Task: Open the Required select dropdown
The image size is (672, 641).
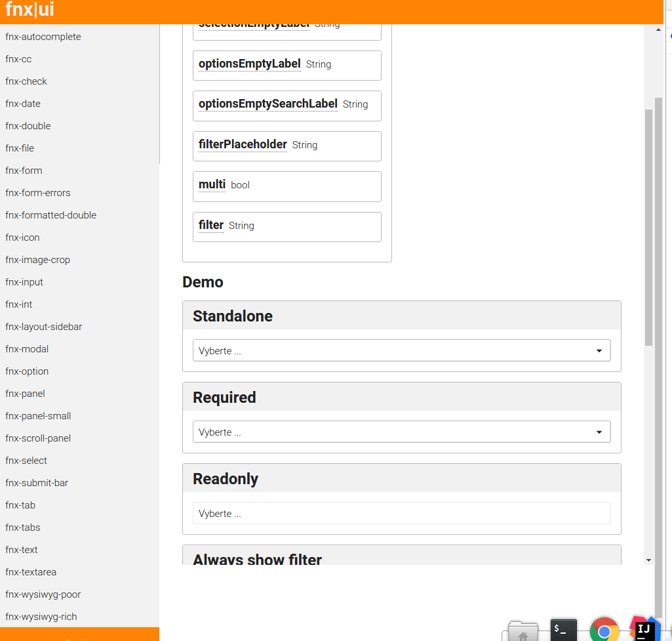Action: [x=402, y=432]
